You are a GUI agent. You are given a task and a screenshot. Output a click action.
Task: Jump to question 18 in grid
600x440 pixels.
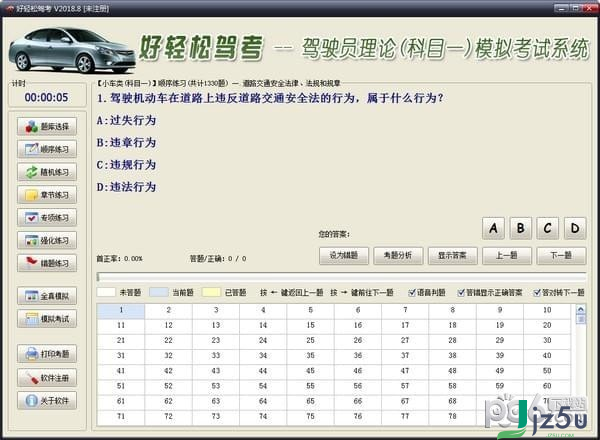pyautogui.click(x=452, y=325)
